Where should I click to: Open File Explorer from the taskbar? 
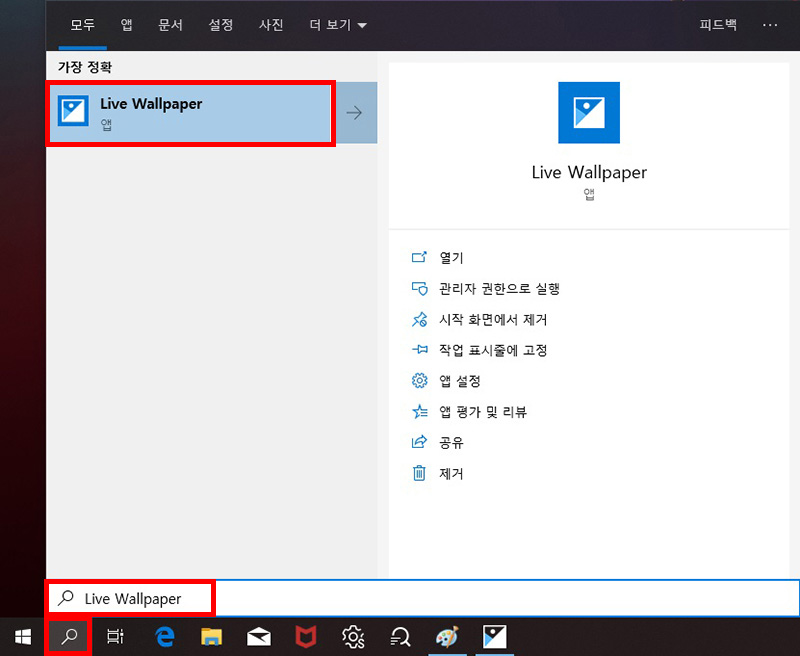pos(211,637)
